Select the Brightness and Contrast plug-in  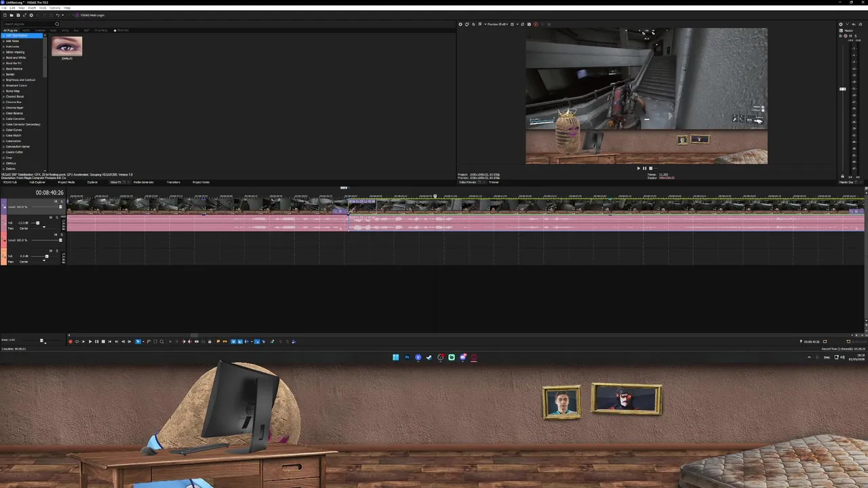click(20, 80)
